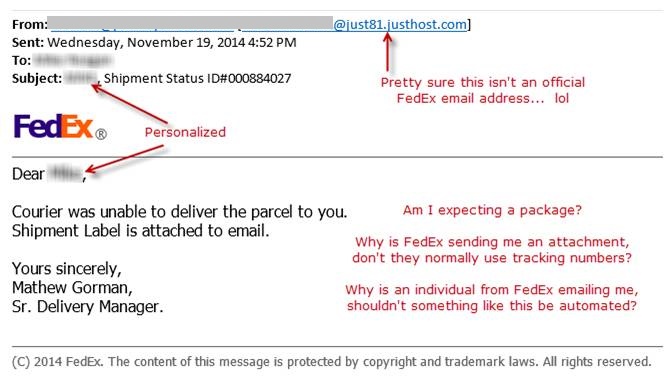Click the 'Why is FedEx sending attachment' note

pyautogui.click(x=492, y=250)
